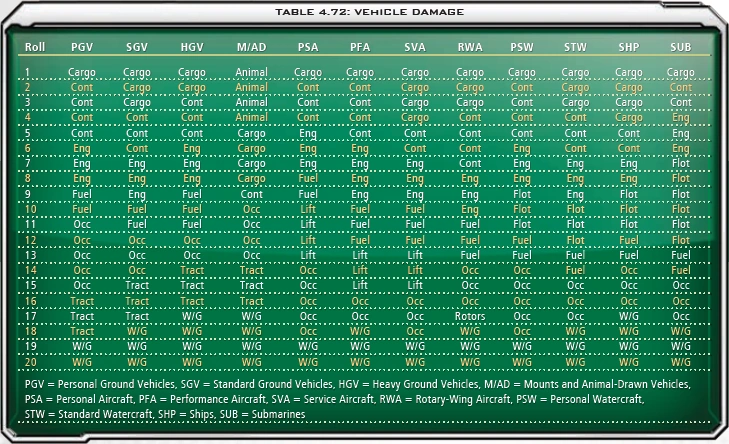Click legend text "SHP = Ships"

click(186, 414)
